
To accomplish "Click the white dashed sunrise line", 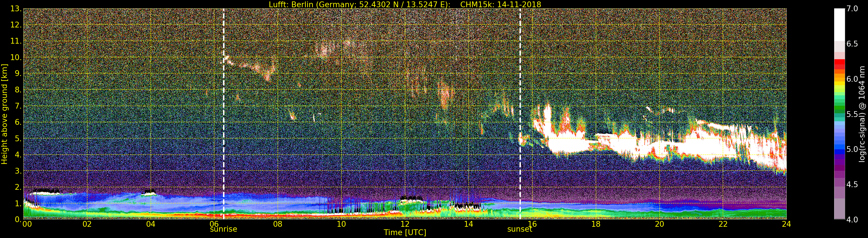I will tap(224, 114).
